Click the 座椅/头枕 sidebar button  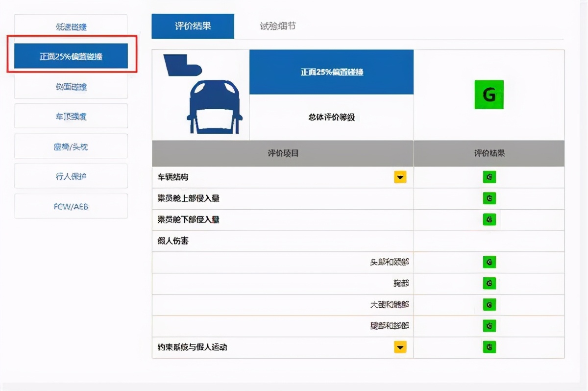pos(71,146)
